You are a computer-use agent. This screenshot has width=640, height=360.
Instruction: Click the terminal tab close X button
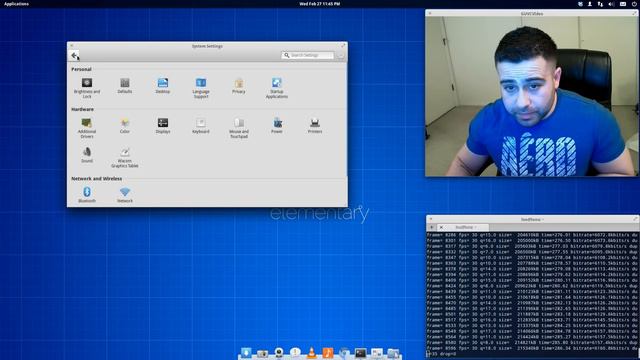pyautogui.click(x=441, y=227)
